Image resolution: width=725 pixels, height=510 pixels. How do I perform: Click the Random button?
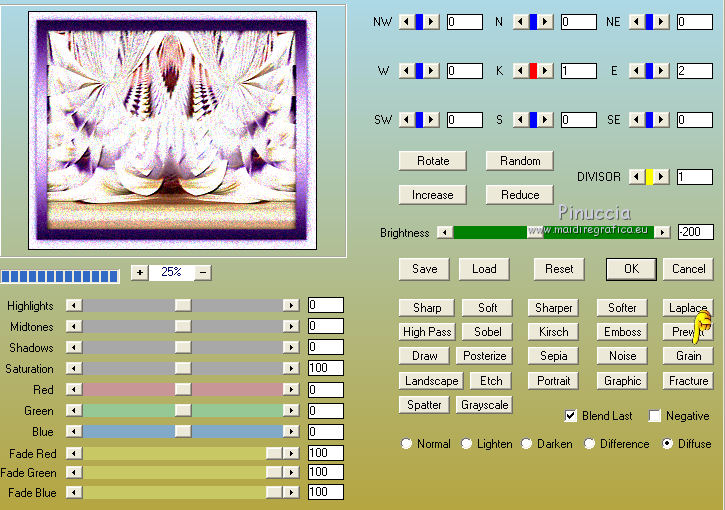(520, 161)
